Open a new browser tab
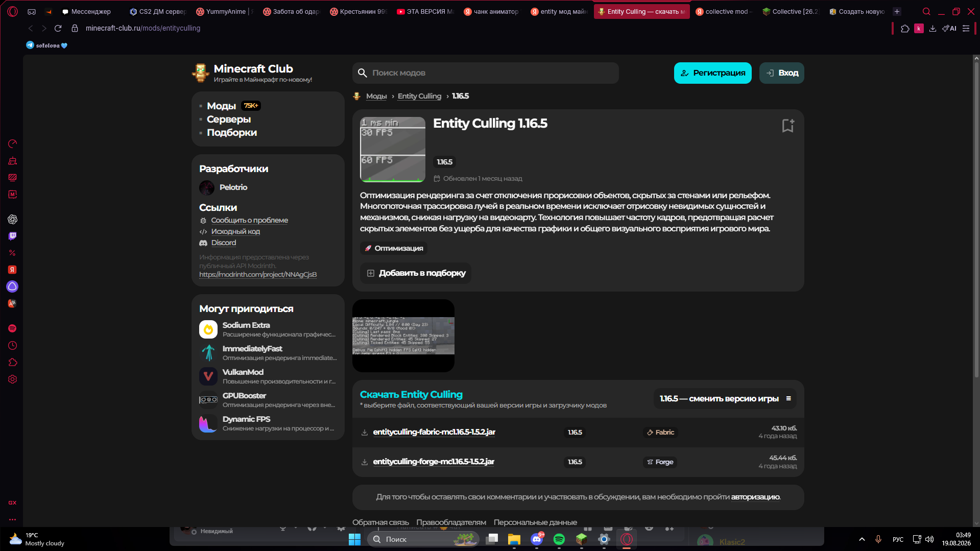 (897, 11)
